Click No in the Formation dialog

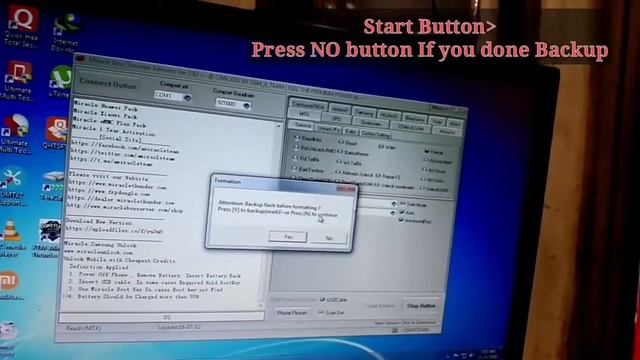329,238
